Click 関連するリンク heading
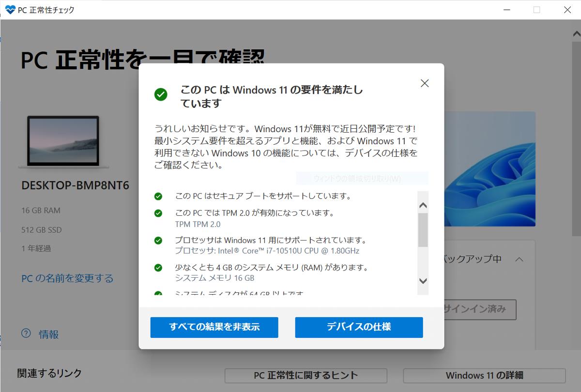 click(x=49, y=373)
